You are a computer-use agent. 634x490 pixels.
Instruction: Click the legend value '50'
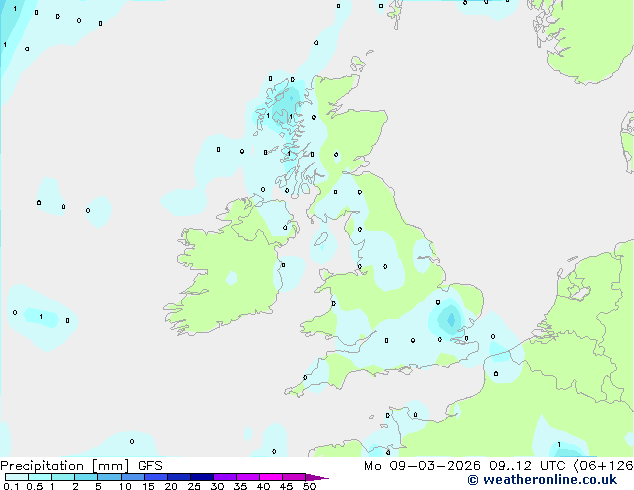click(x=309, y=486)
